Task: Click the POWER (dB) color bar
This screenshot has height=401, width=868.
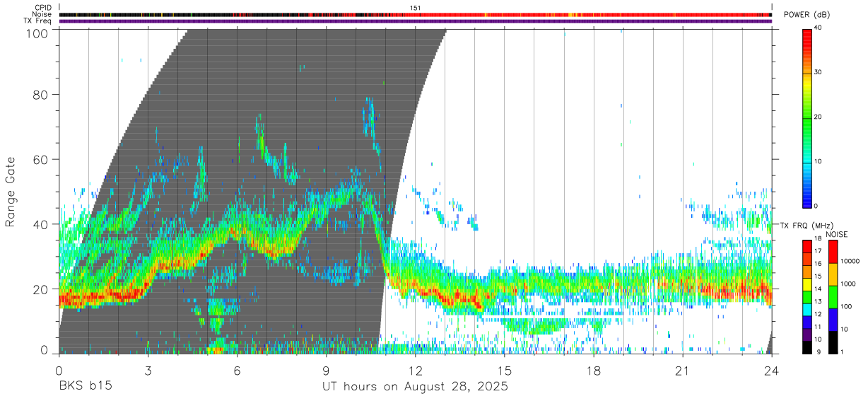Action: pos(807,117)
